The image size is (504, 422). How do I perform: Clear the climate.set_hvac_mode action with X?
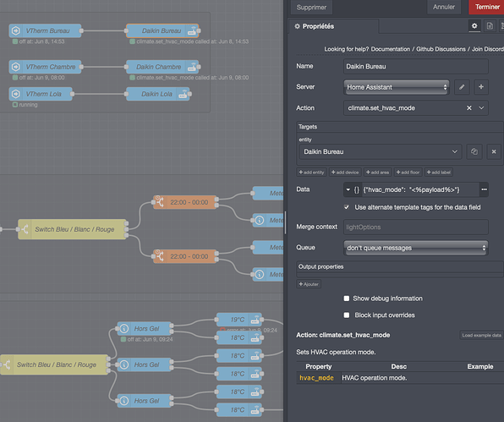[x=469, y=108]
